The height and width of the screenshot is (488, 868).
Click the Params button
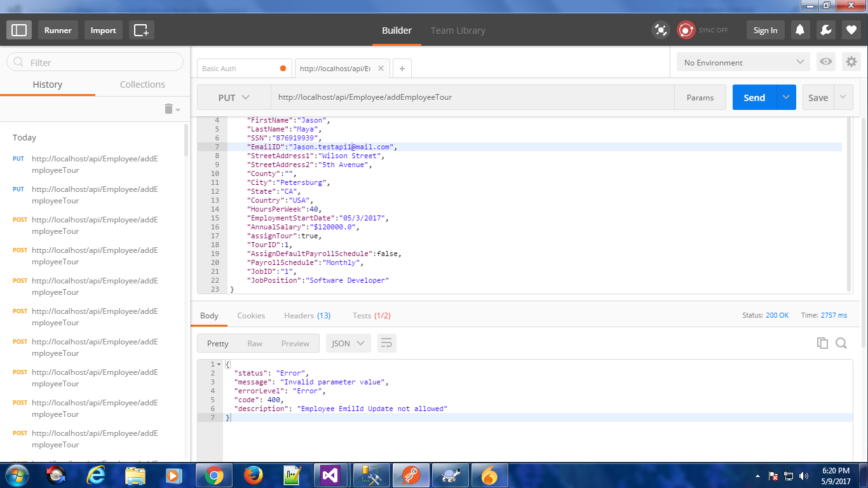(x=700, y=98)
